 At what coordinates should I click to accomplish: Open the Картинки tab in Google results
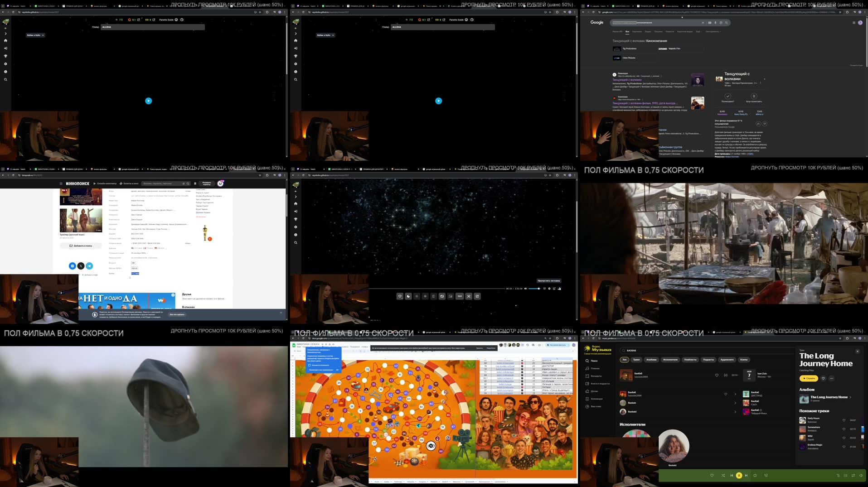point(638,32)
